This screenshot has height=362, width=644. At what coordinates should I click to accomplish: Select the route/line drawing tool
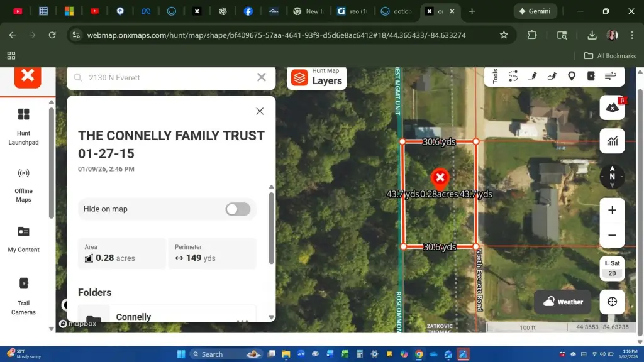513,76
